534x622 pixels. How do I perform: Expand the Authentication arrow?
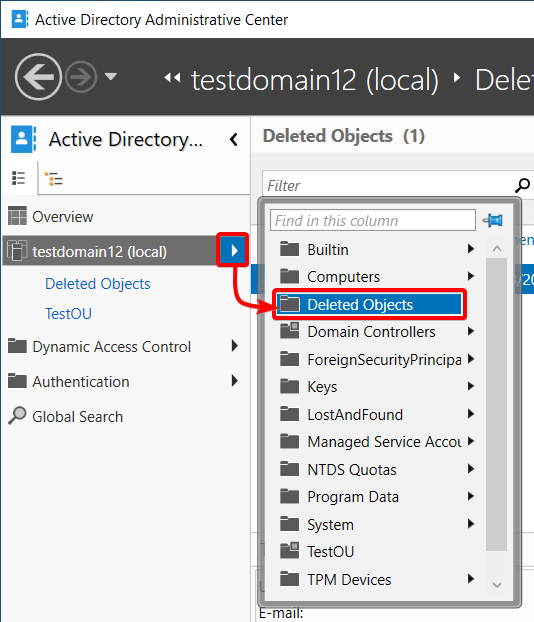tap(234, 381)
